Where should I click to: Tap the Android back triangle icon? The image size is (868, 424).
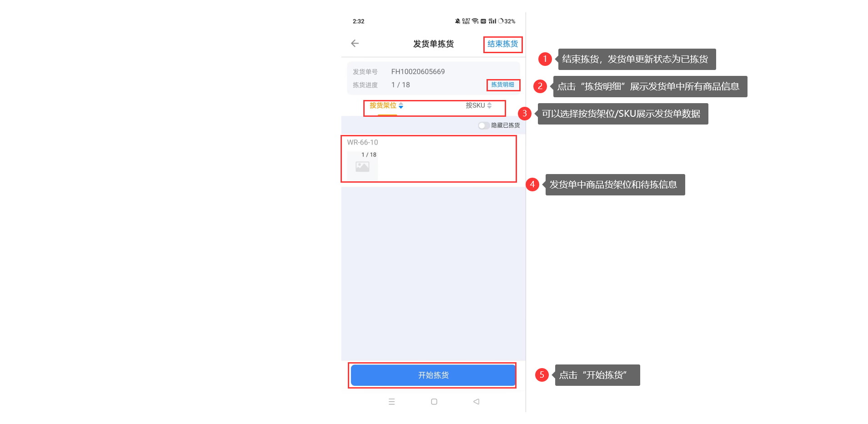[x=476, y=402]
